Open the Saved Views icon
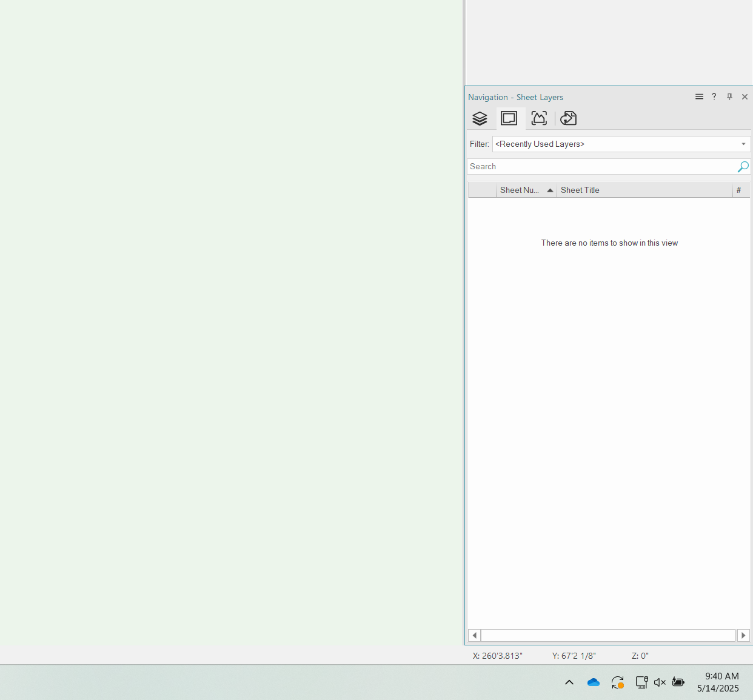 pos(538,118)
